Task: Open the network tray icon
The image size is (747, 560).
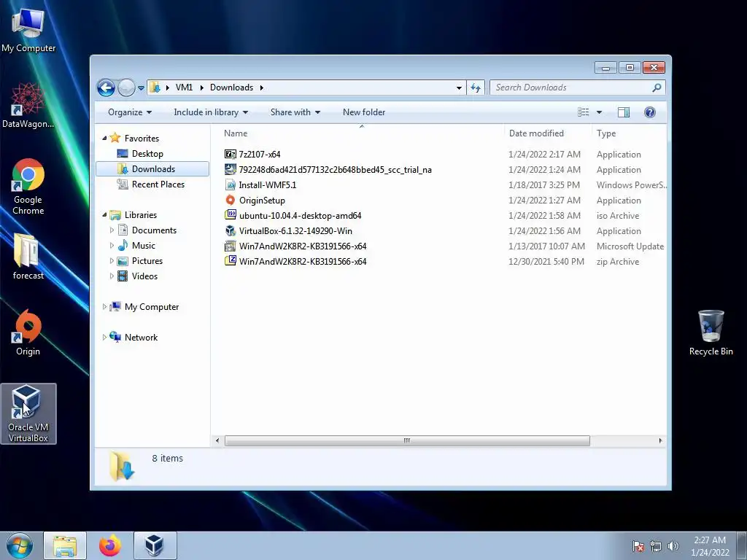Action: (656, 546)
